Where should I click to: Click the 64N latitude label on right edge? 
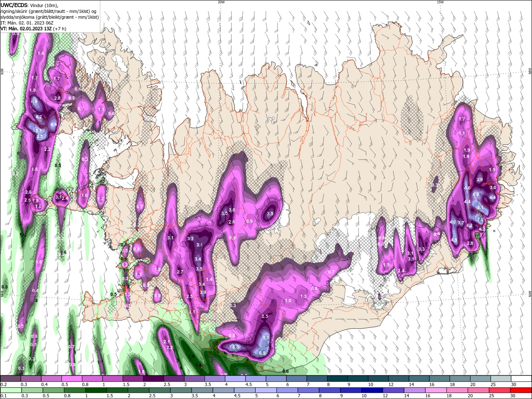pyautogui.click(x=530, y=294)
